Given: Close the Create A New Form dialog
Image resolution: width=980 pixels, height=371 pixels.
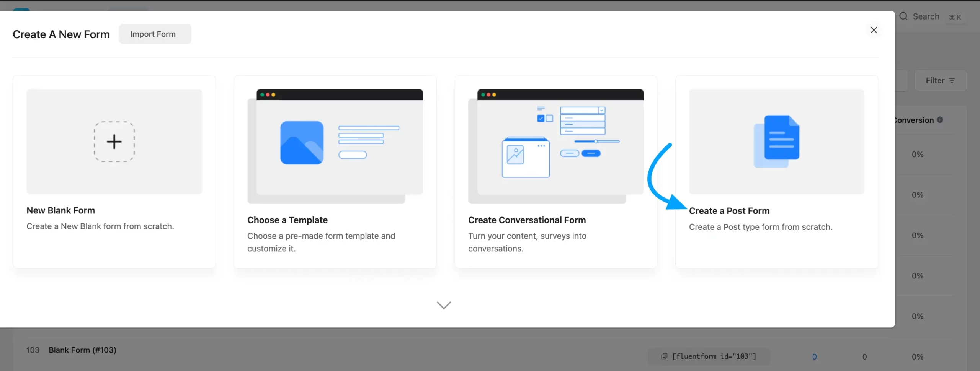Looking at the screenshot, I should click(x=874, y=30).
